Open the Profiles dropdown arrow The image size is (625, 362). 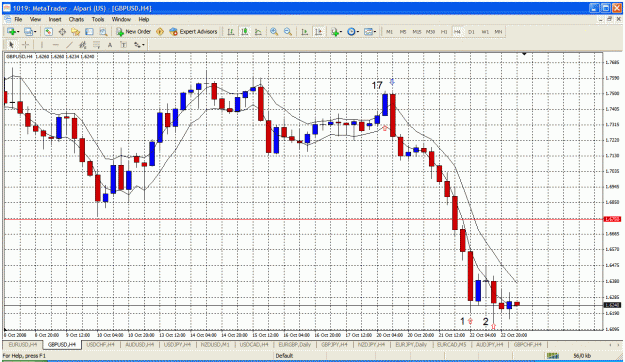pyautogui.click(x=35, y=32)
